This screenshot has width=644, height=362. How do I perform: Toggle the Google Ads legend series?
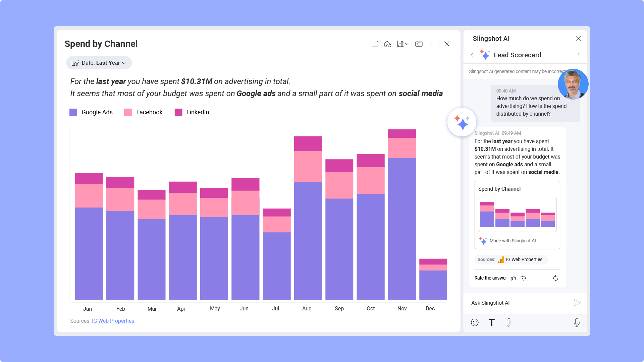point(73,112)
